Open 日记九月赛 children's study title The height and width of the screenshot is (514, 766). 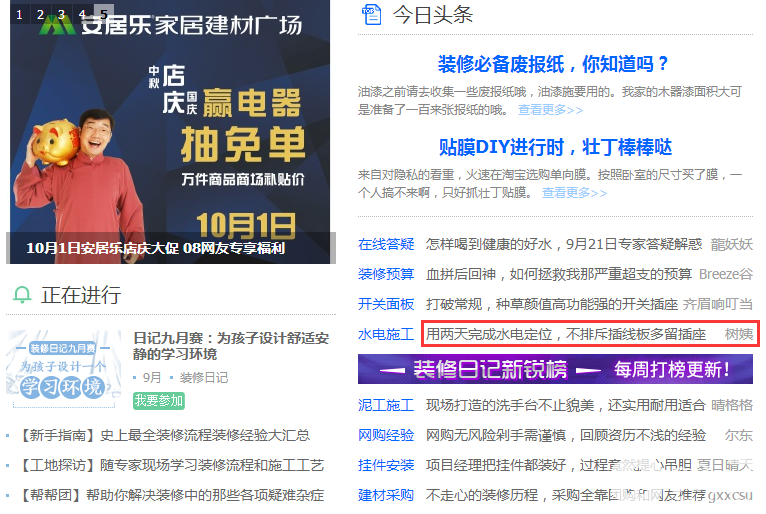point(231,345)
